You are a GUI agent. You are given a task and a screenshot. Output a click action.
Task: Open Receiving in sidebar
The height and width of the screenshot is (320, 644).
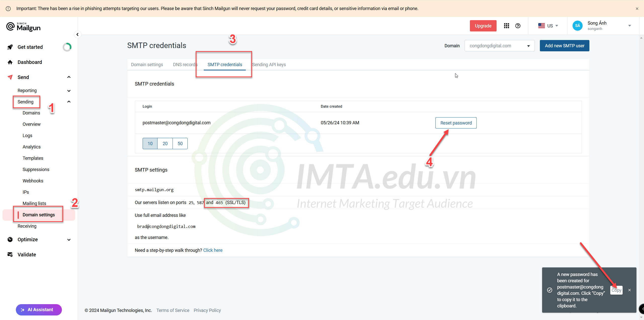point(27,226)
